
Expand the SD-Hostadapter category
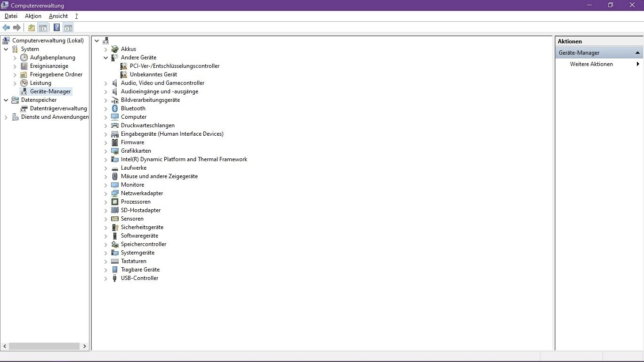pos(106,210)
